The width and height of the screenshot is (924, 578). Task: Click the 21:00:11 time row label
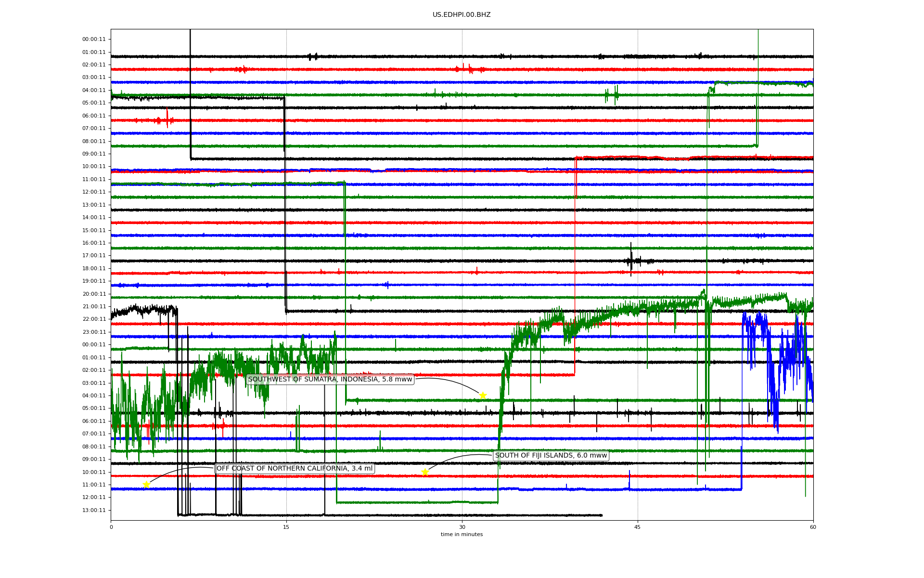tap(94, 307)
